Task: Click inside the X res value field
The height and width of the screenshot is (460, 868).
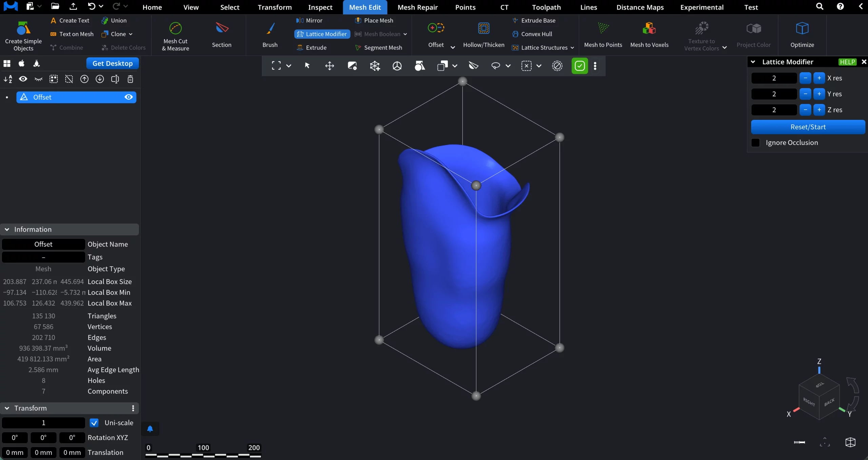Action: tap(773, 78)
